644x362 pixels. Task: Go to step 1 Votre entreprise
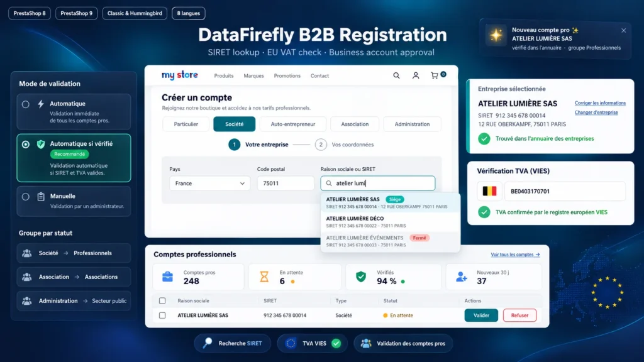[258, 145]
